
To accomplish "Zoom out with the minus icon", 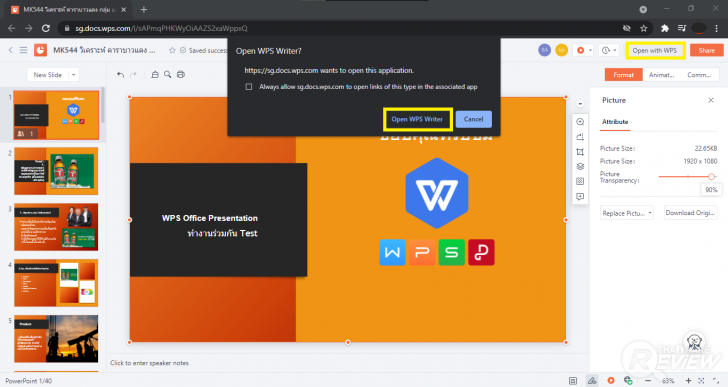I will click(648, 381).
